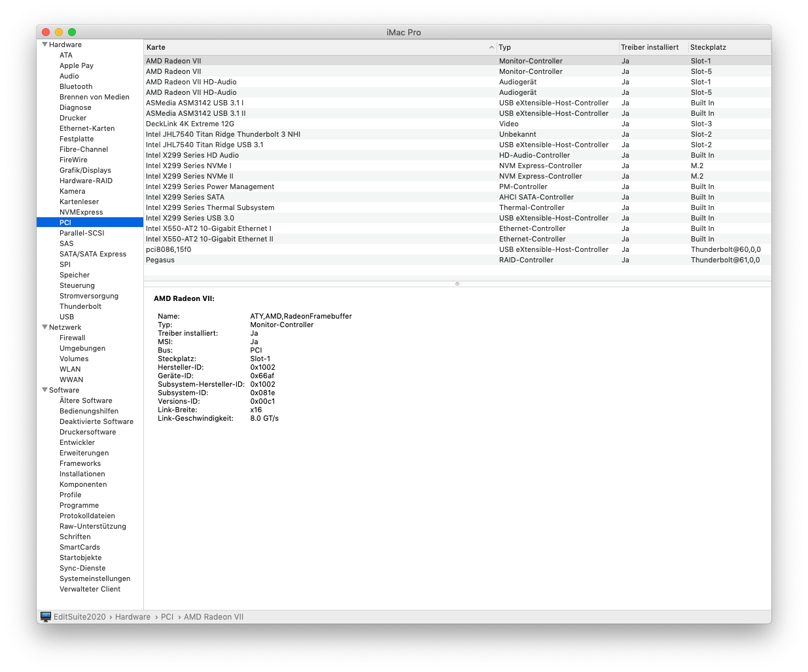This screenshot has height=672, width=808.
Task: Select AMD Radeon VII row in Slot-1
Action: click(457, 61)
